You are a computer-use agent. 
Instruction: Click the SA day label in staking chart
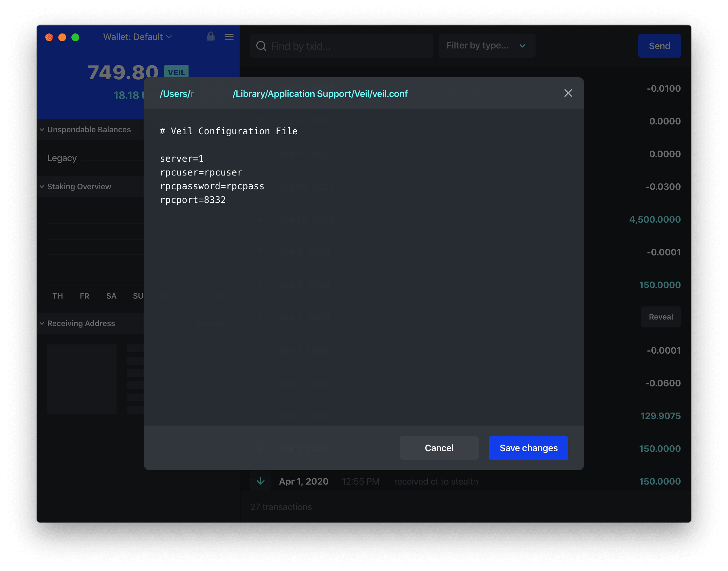pyautogui.click(x=111, y=296)
